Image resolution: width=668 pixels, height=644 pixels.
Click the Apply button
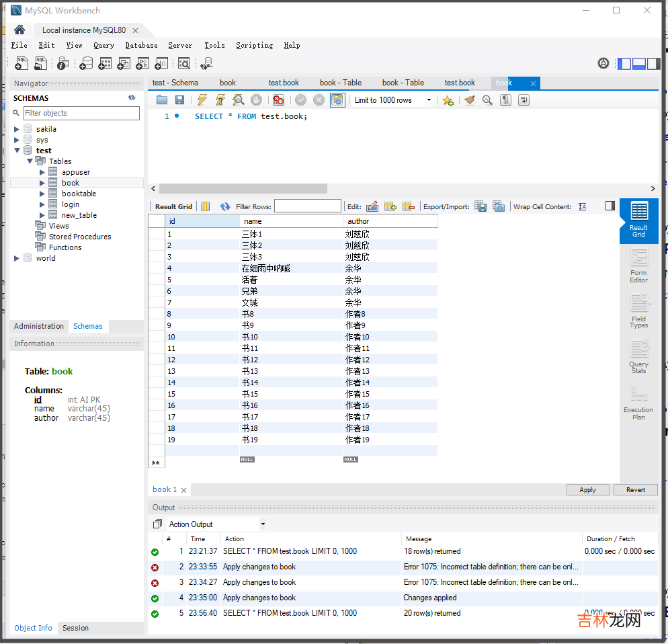587,490
